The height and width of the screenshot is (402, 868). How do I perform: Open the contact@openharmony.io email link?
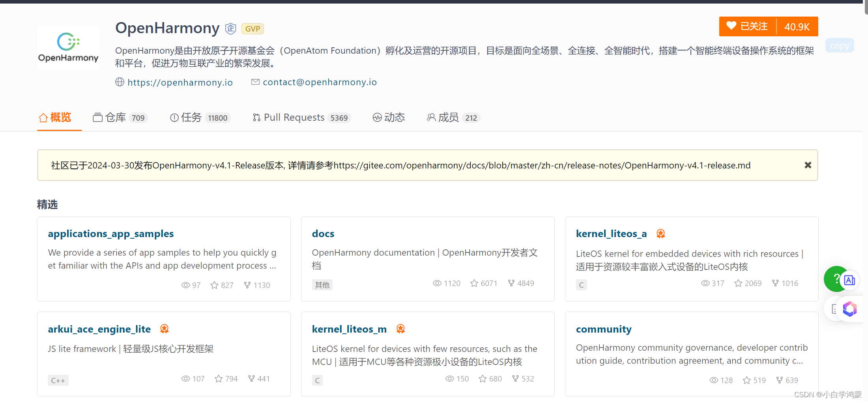(320, 82)
